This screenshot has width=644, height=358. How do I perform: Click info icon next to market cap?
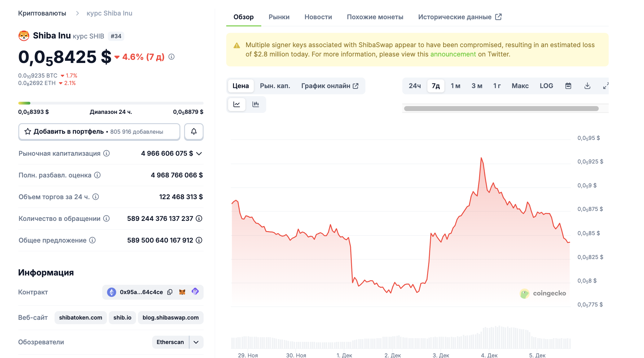tap(107, 153)
